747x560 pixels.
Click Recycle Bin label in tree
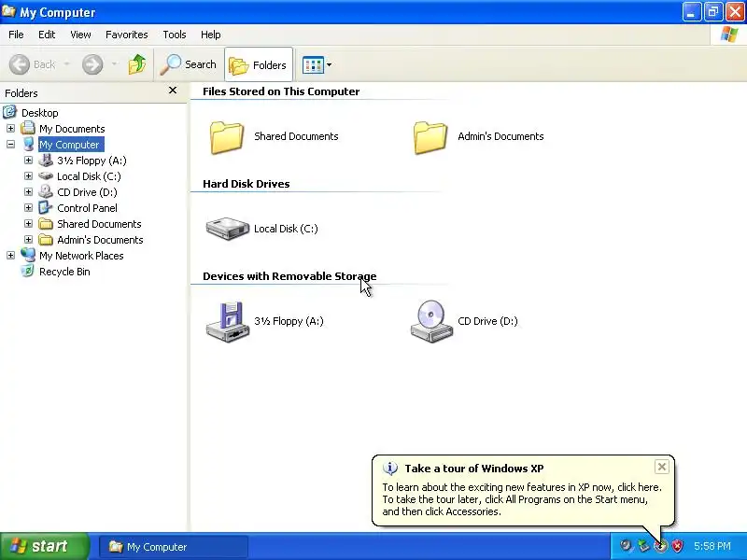[64, 272]
